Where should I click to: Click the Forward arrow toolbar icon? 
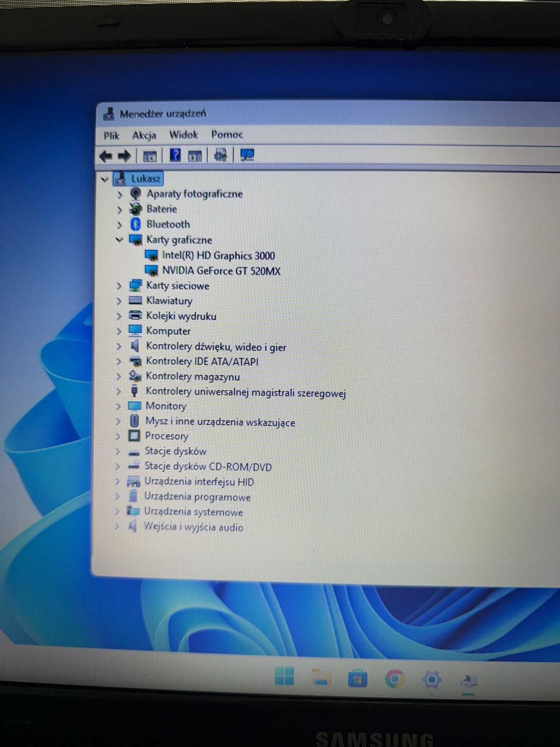(124, 156)
